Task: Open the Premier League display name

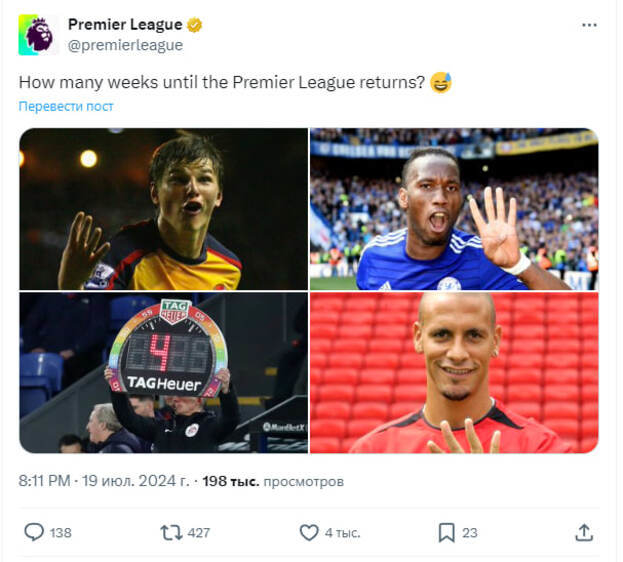Action: tap(125, 25)
